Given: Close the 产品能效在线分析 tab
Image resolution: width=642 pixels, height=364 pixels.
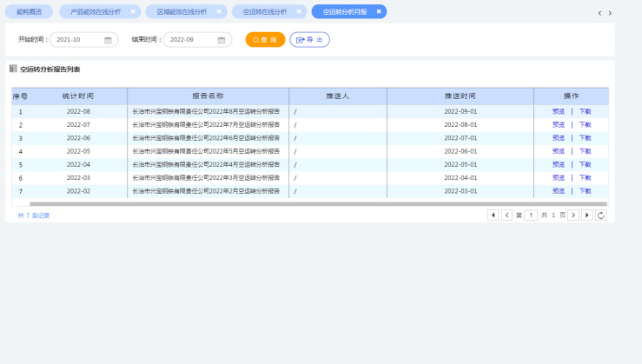Looking at the screenshot, I should pyautogui.click(x=133, y=12).
